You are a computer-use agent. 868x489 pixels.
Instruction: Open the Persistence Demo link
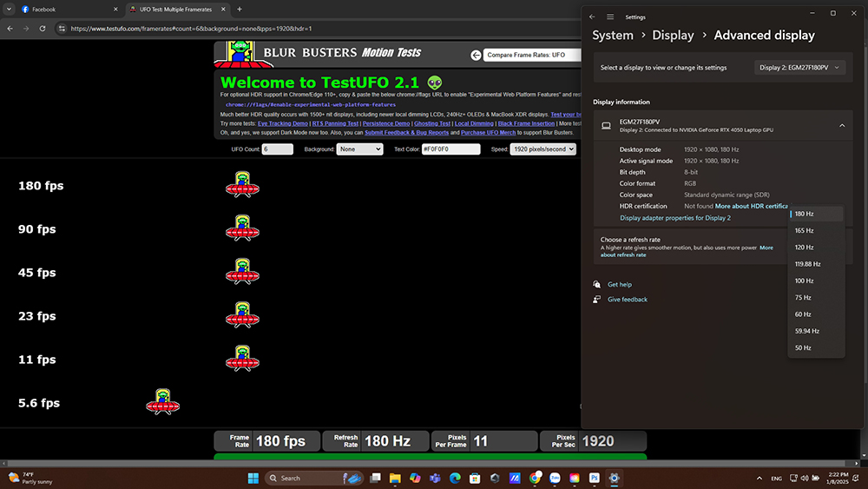point(386,123)
